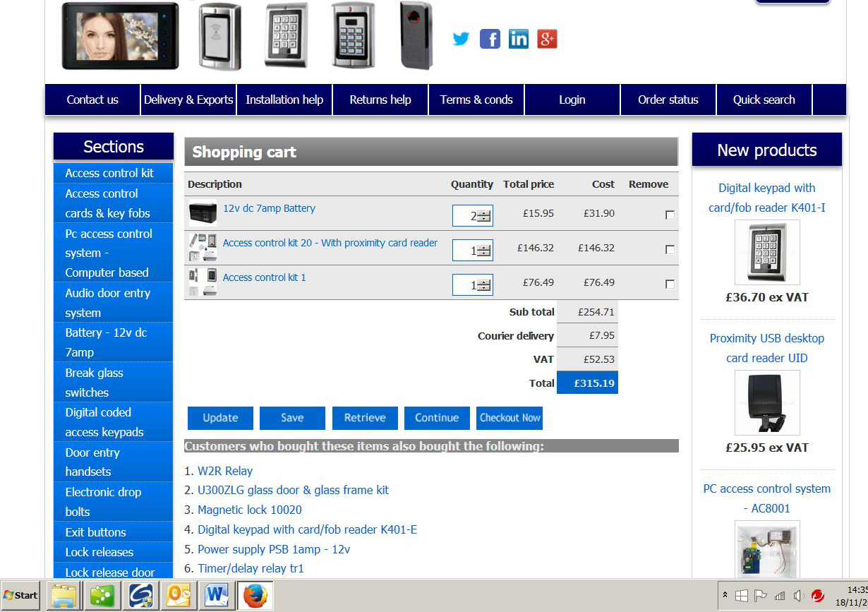Open the Facebook social icon

490,39
